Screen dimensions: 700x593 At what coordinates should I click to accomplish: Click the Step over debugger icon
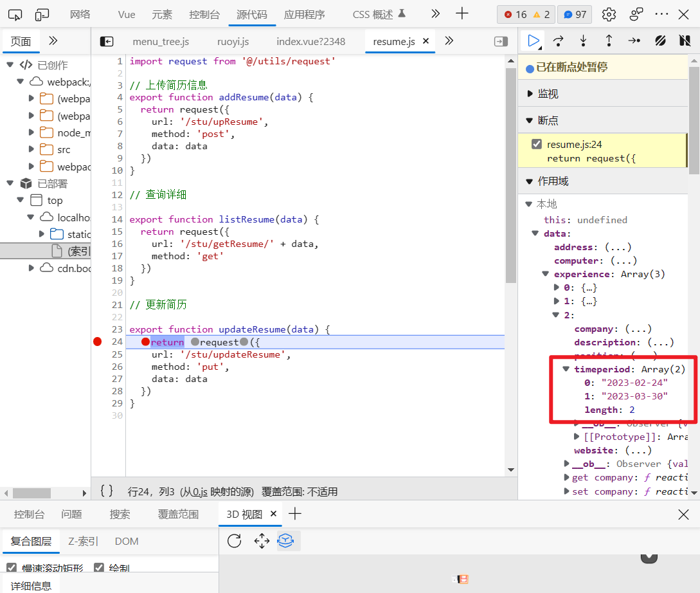pos(558,41)
